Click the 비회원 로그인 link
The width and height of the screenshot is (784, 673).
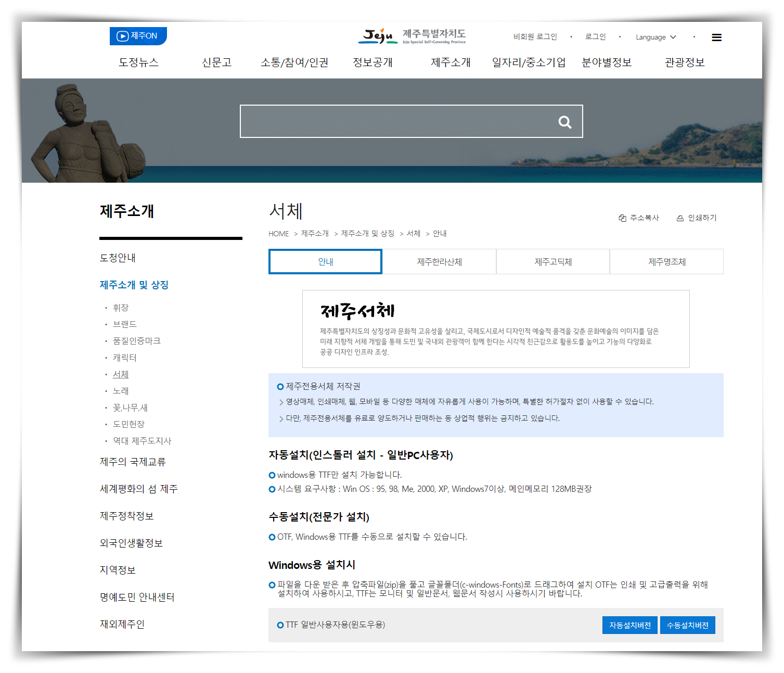coord(535,36)
